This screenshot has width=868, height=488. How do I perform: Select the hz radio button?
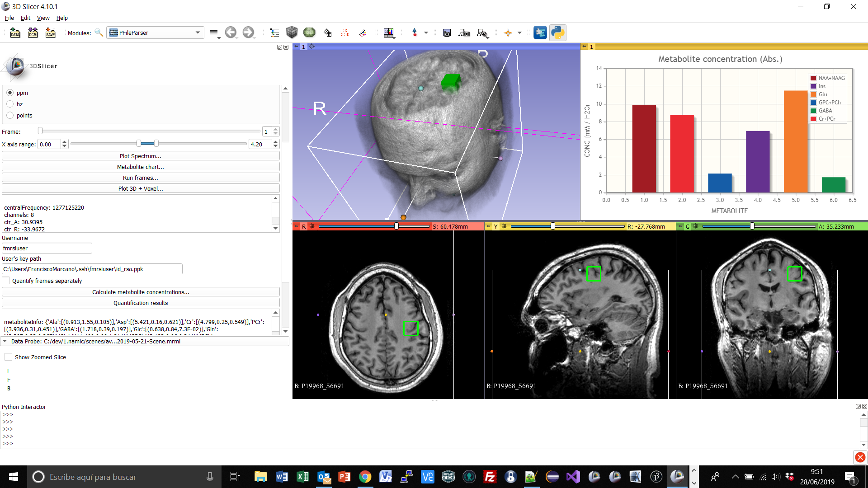coord(10,104)
